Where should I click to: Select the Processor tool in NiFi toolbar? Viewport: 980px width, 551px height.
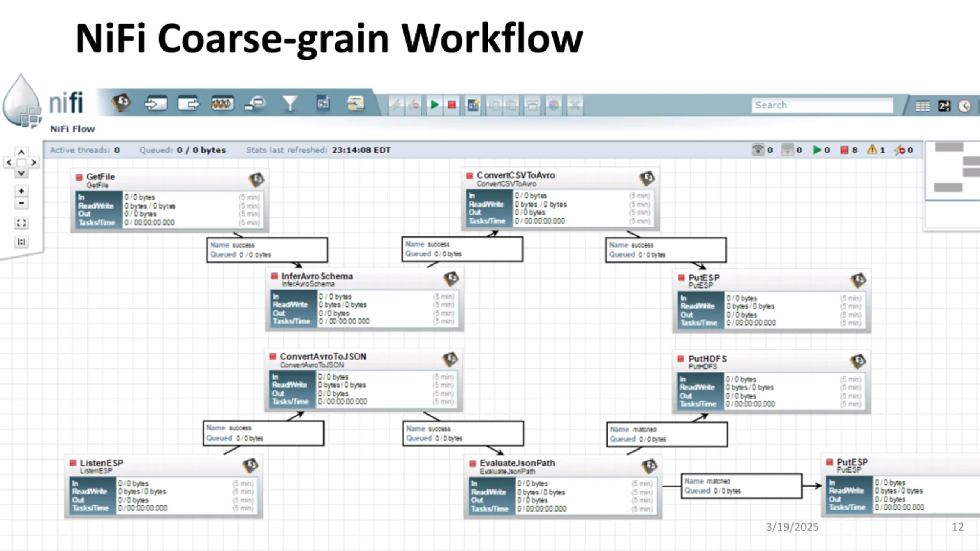[121, 103]
